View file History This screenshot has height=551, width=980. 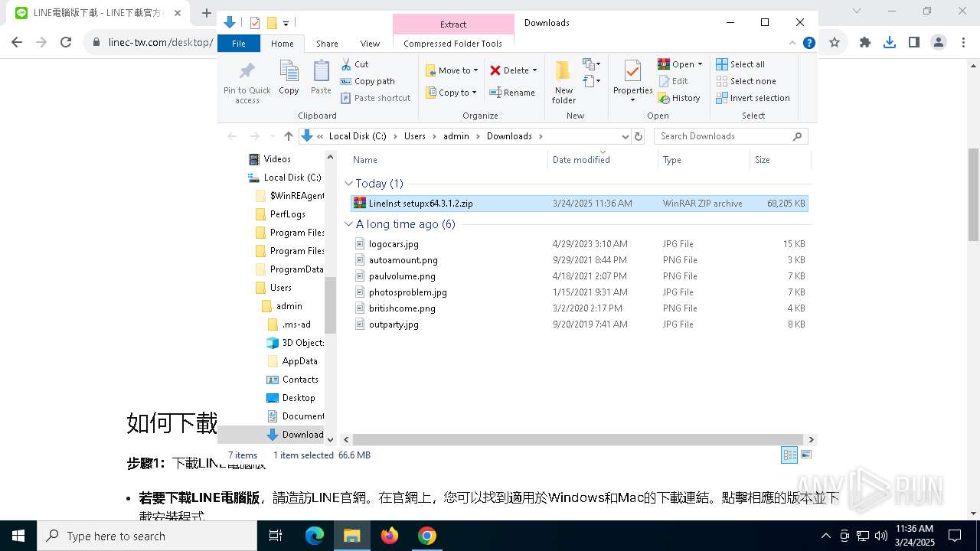pos(679,98)
